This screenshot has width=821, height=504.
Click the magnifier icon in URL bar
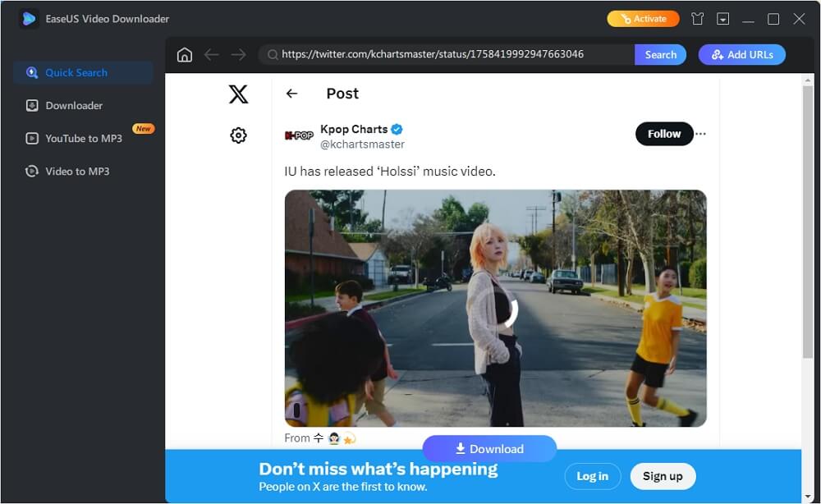273,54
